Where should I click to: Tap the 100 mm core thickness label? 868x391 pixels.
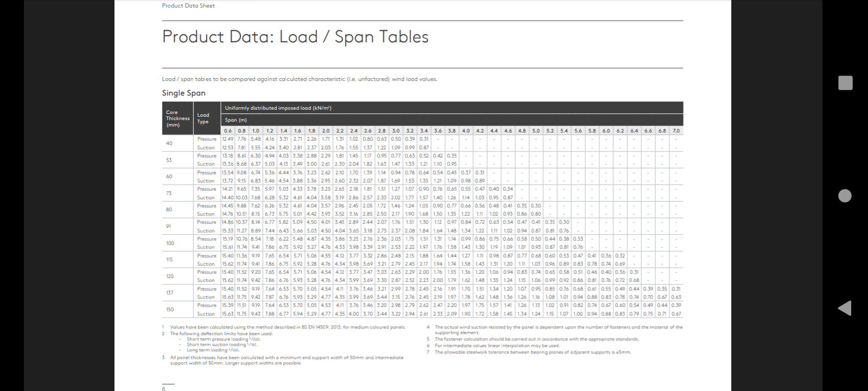[x=170, y=243]
